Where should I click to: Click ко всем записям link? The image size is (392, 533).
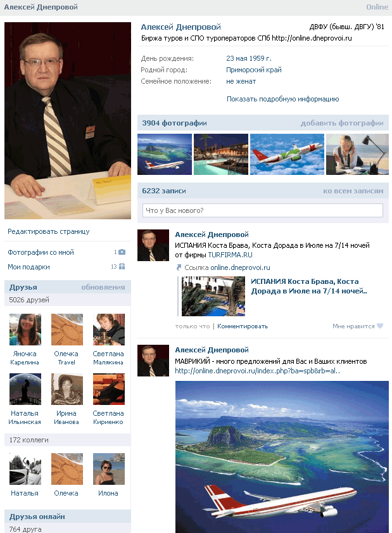point(353,191)
